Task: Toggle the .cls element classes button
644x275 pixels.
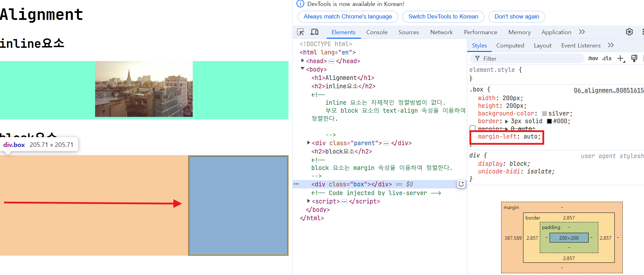Action: (x=607, y=58)
